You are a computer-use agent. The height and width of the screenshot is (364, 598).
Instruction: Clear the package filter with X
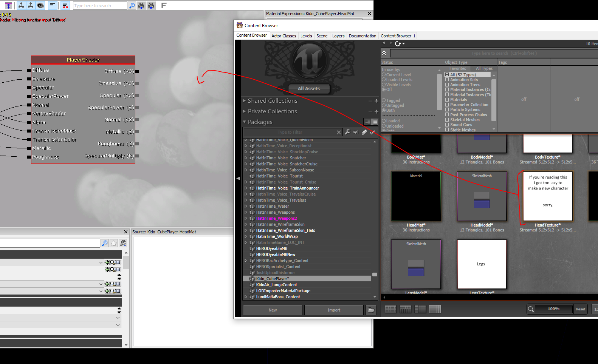[x=339, y=132]
